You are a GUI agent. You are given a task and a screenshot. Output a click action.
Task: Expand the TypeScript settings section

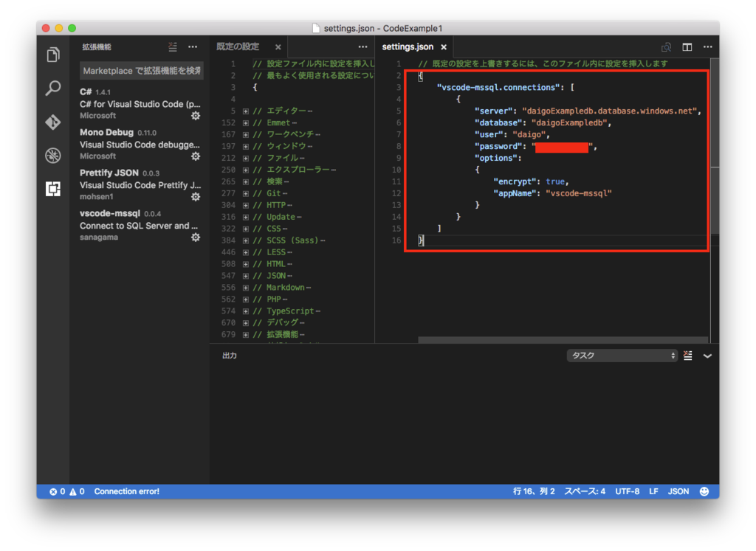tap(246, 311)
